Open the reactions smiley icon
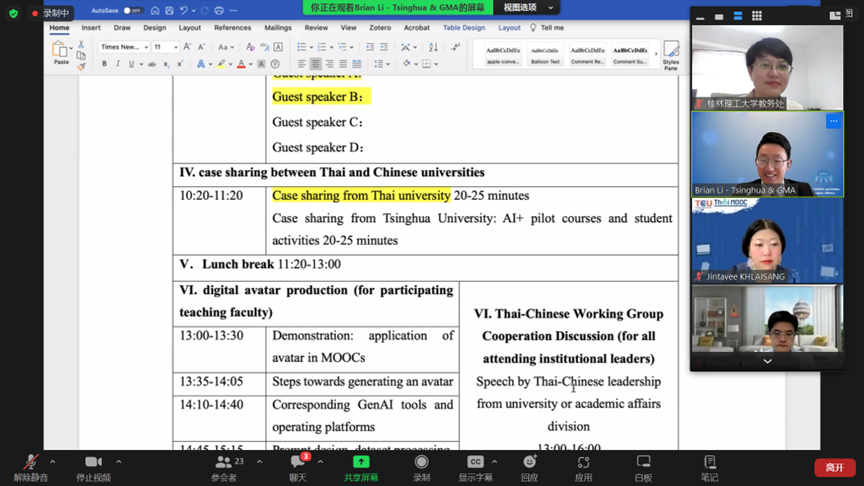 coord(529,462)
